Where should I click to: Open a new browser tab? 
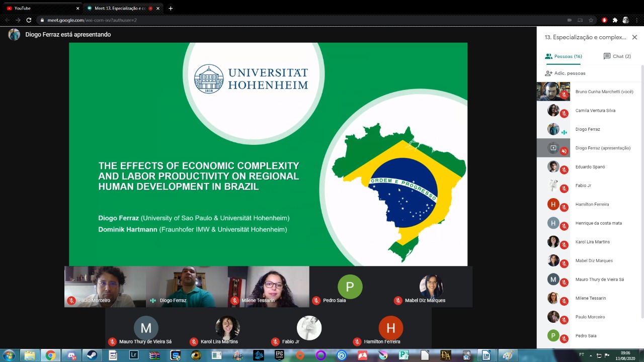171,8
